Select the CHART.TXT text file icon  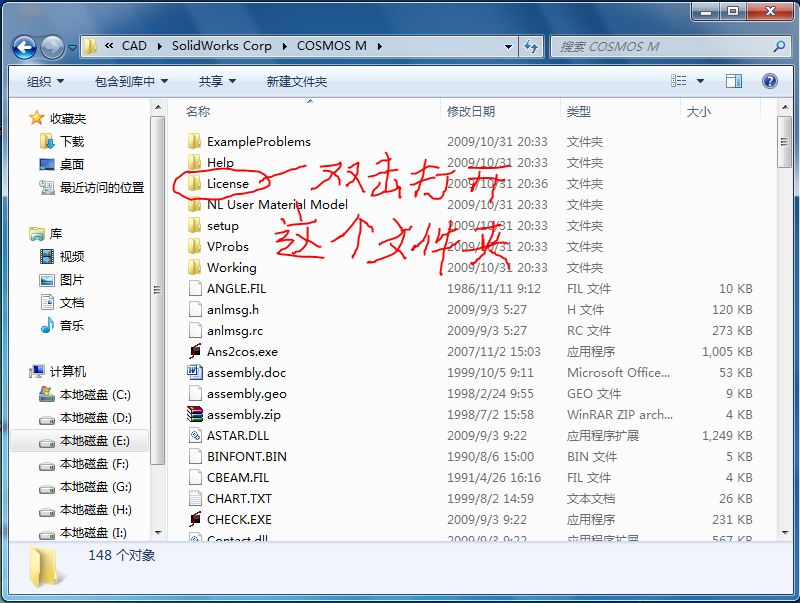point(195,498)
